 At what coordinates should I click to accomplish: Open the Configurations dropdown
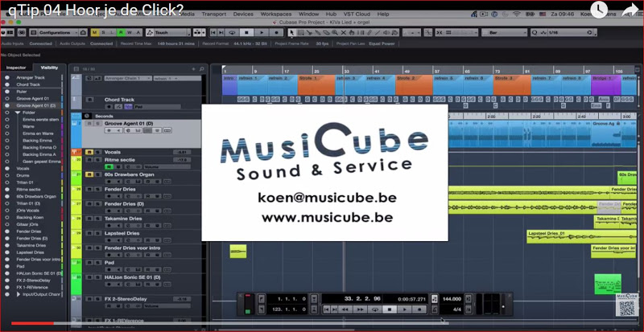[57, 32]
